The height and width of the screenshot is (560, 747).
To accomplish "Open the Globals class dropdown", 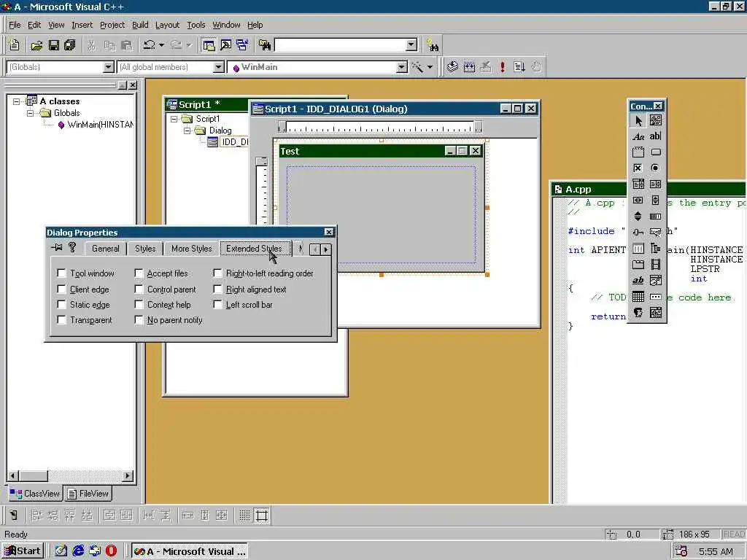I will point(109,67).
